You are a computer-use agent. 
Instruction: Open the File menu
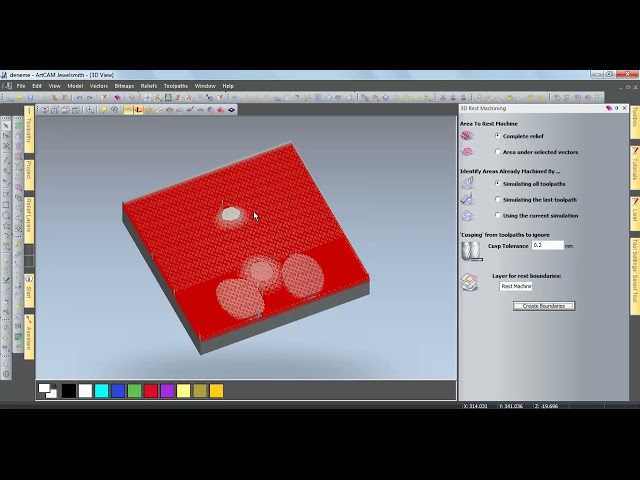pos(21,86)
